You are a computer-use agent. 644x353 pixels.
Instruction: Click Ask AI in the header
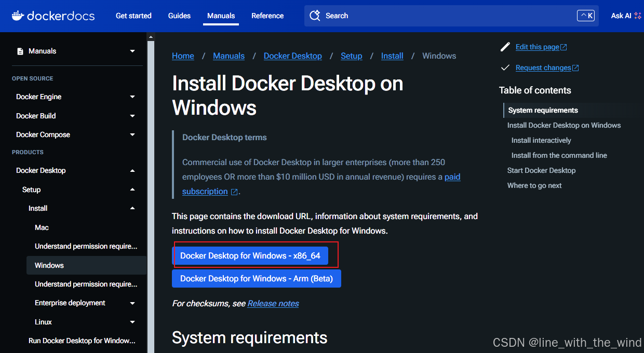pyautogui.click(x=621, y=16)
